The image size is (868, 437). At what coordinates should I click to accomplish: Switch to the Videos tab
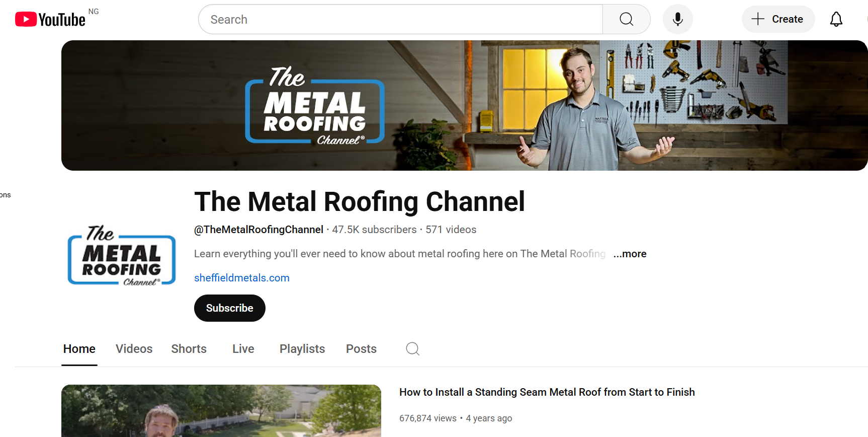(x=134, y=349)
